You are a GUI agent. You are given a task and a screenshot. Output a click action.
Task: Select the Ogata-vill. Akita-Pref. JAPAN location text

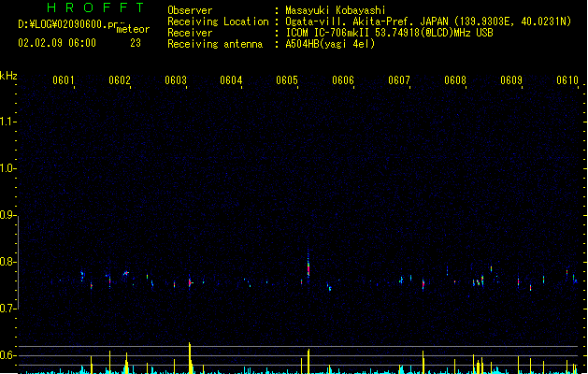click(x=428, y=22)
